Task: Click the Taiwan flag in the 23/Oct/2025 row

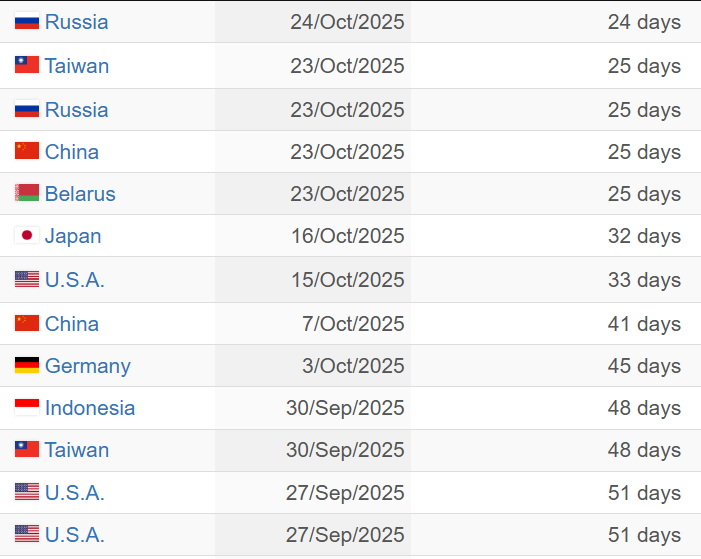Action: point(27,66)
